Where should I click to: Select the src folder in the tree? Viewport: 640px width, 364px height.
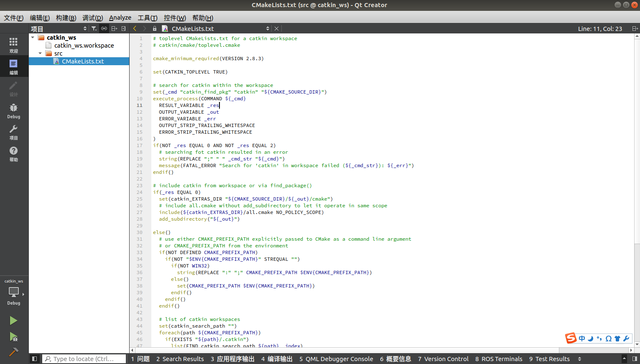(58, 53)
